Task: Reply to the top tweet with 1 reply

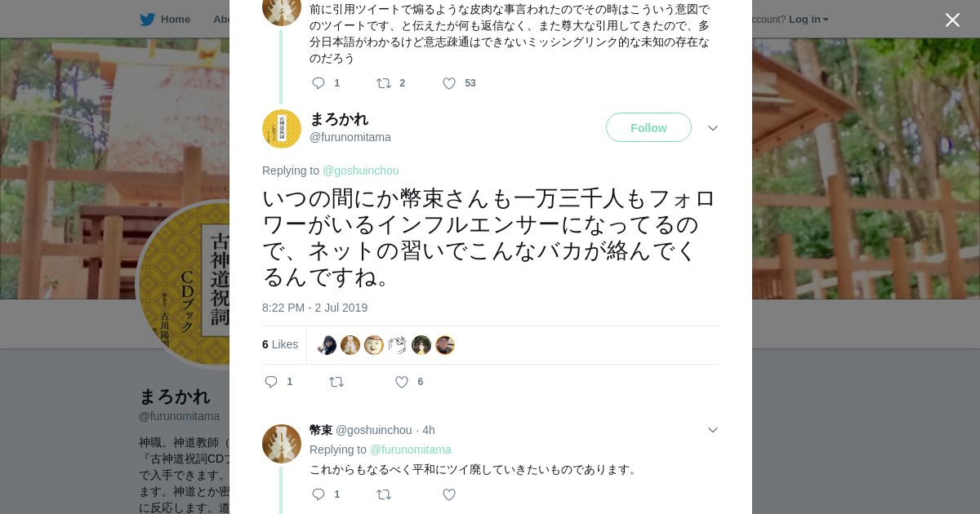Action: click(318, 83)
